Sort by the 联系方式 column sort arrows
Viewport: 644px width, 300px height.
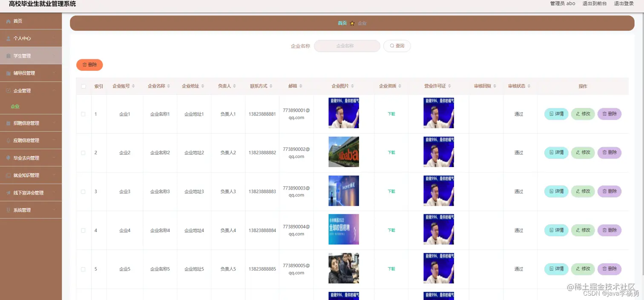pos(271,86)
